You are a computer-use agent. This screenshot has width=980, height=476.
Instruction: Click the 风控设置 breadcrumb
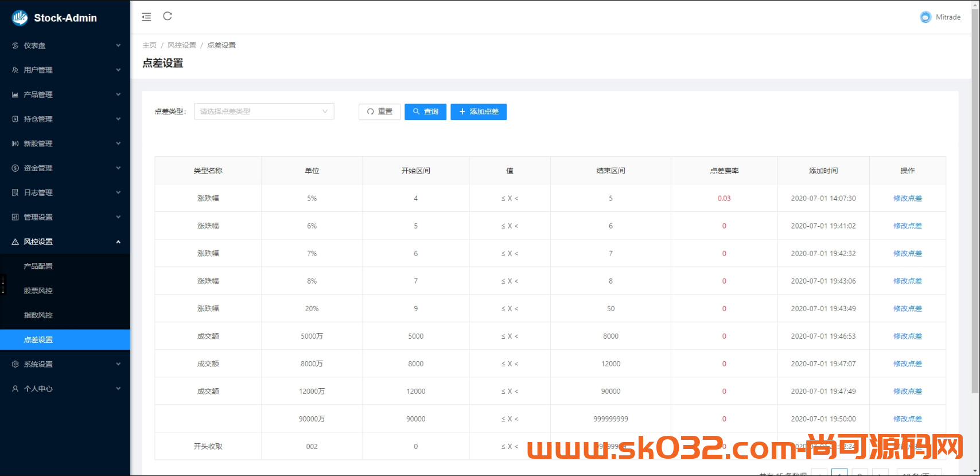(182, 45)
